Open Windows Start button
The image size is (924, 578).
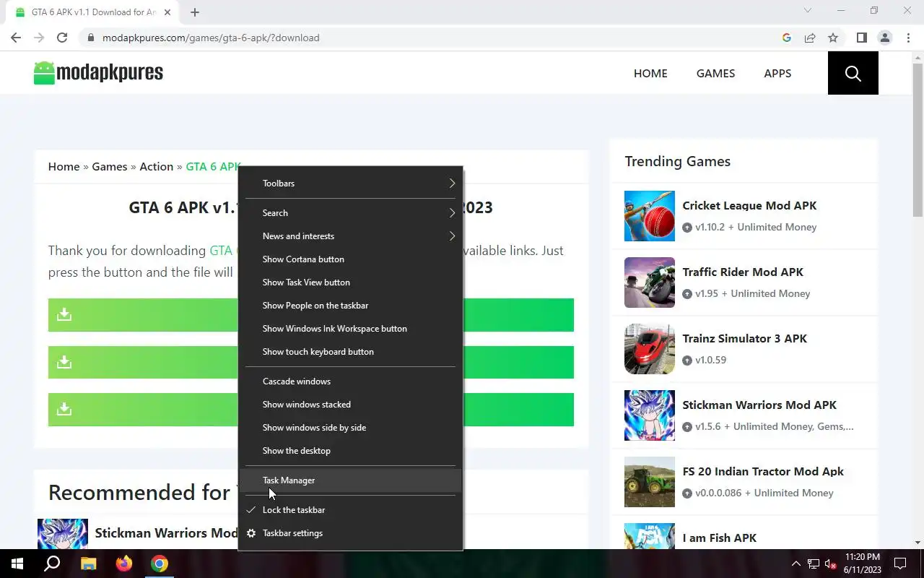coord(17,564)
